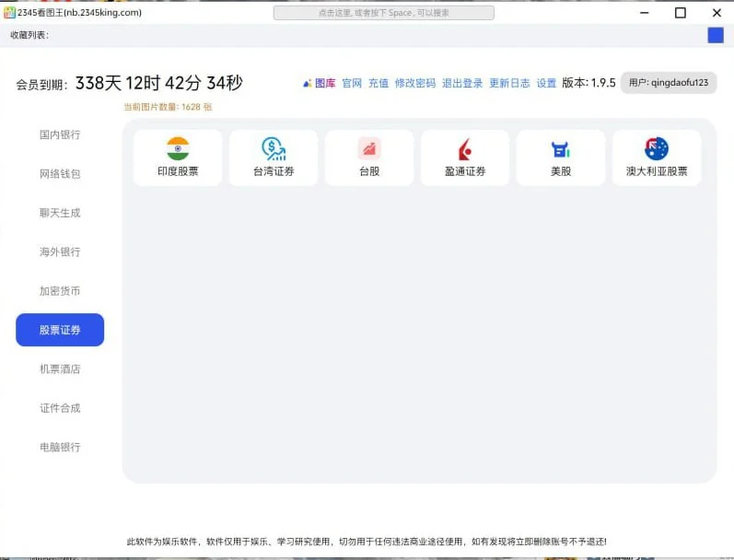Click the disclaimer text at the bottom
Screen dimensions: 734x560
click(367, 542)
